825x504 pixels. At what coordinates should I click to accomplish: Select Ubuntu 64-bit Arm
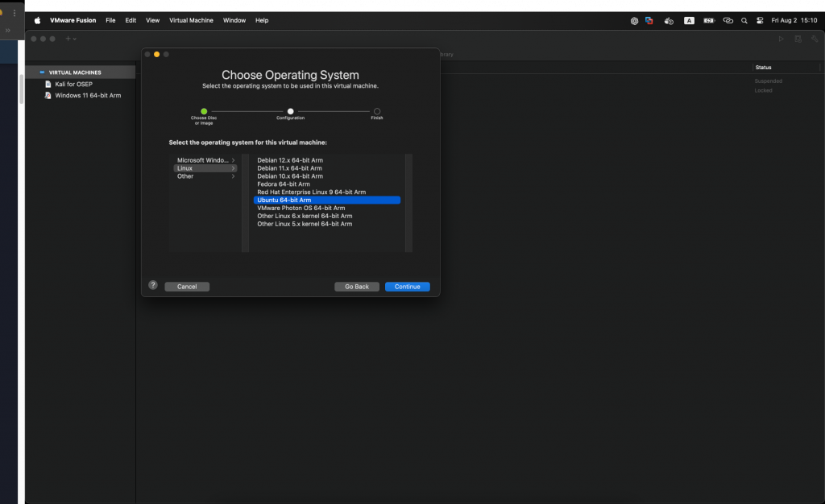[327, 200]
